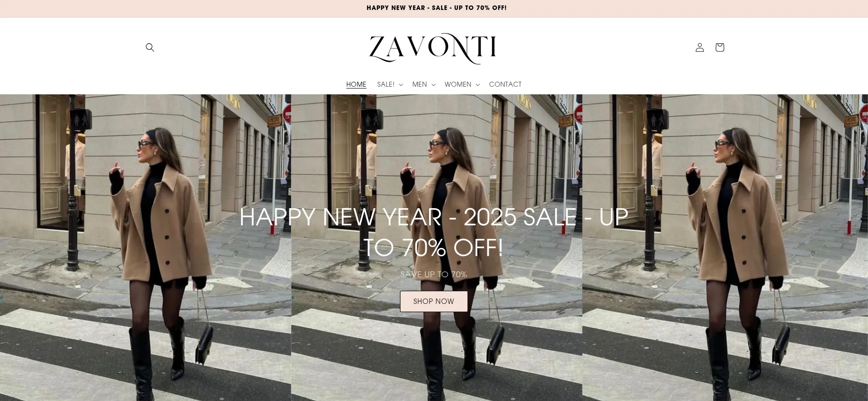868x401 pixels.
Task: Expand the SALE! dropdown chevron
Action: [401, 85]
